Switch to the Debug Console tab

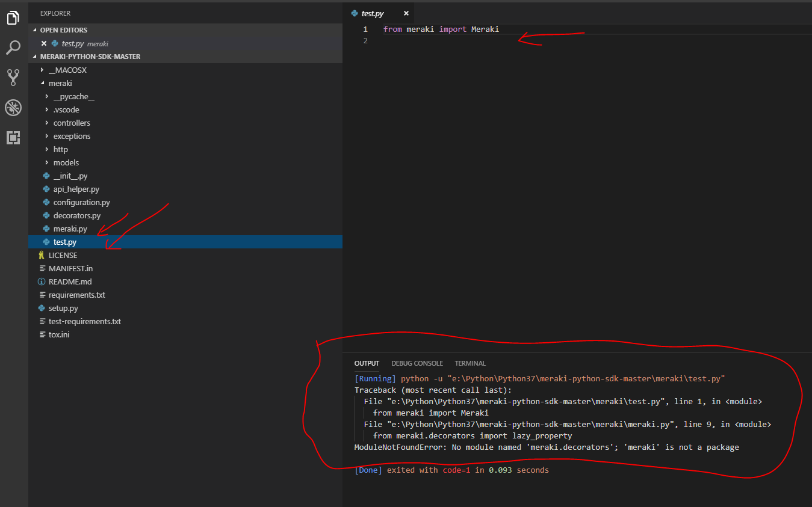click(x=417, y=363)
